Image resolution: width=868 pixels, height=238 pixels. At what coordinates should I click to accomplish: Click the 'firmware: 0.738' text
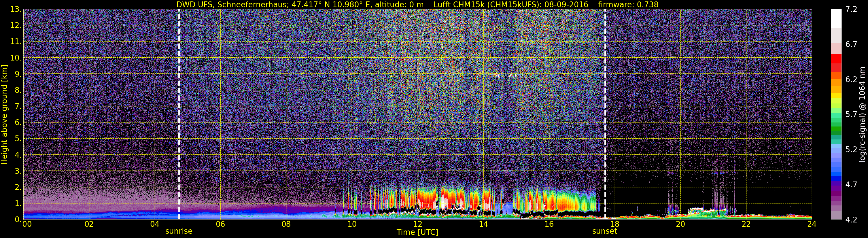point(628,4)
